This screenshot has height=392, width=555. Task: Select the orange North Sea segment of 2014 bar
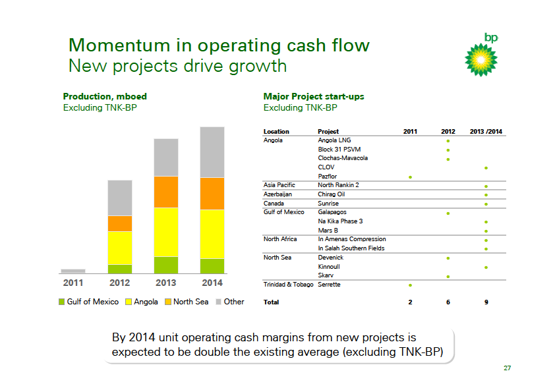212,194
